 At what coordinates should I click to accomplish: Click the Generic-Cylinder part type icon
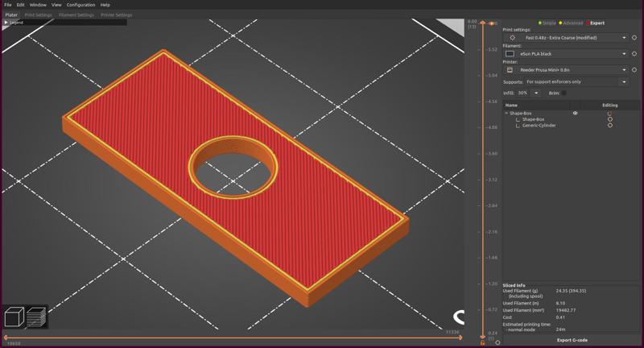[x=518, y=126]
